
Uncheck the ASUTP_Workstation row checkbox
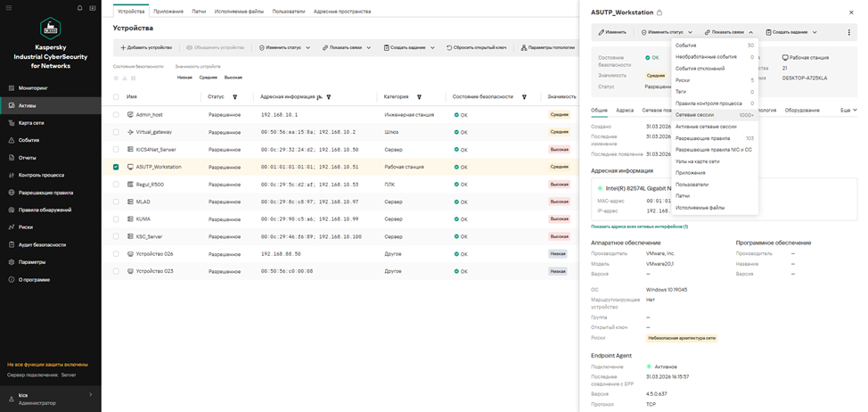tap(116, 167)
